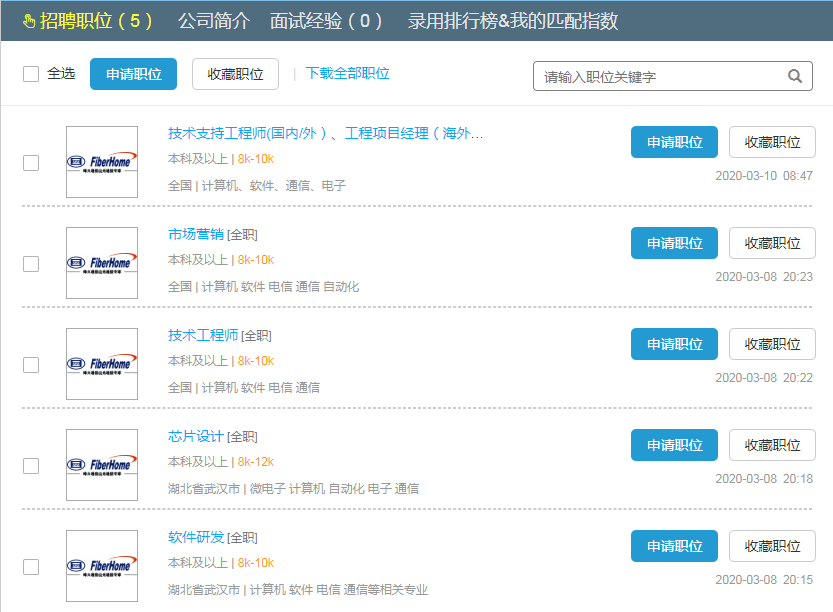Apply for the 技术工程师 position
833x612 pixels.
[674, 344]
